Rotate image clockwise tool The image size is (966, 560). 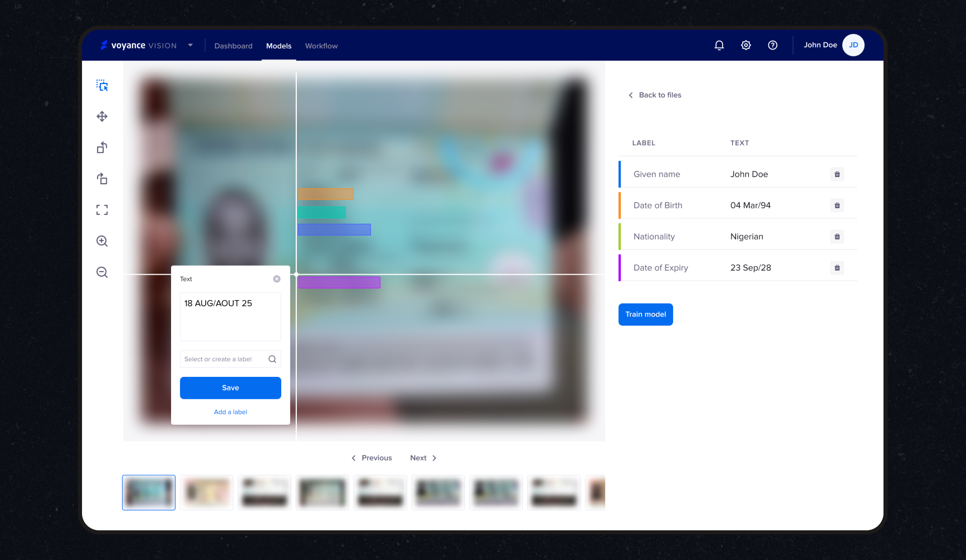(102, 179)
